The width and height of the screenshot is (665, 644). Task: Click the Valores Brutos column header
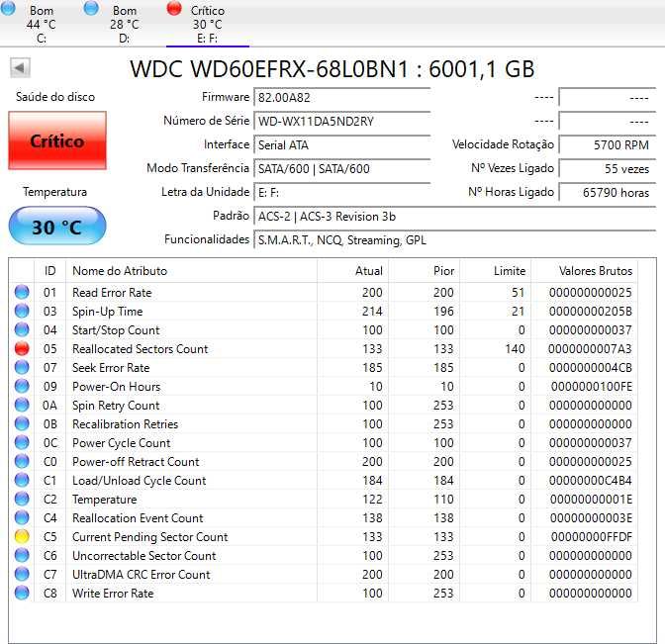point(584,270)
